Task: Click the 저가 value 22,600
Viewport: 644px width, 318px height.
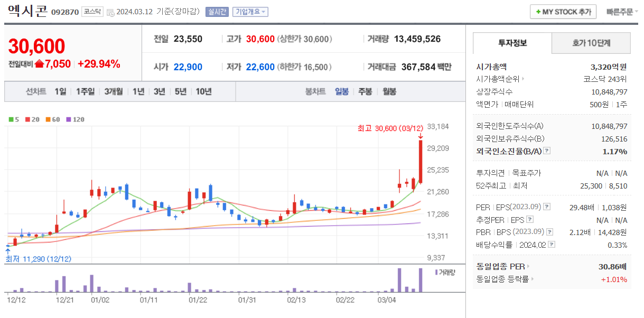Action: click(x=260, y=67)
